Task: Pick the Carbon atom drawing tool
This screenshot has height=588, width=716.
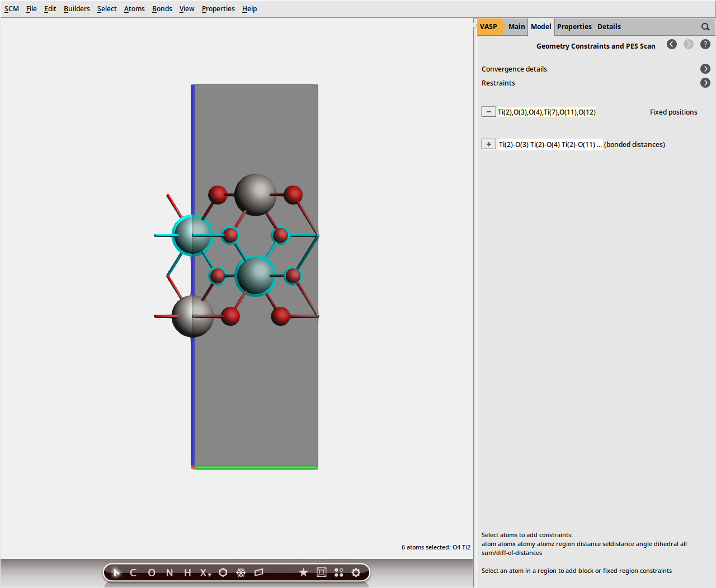Action: pyautogui.click(x=133, y=572)
